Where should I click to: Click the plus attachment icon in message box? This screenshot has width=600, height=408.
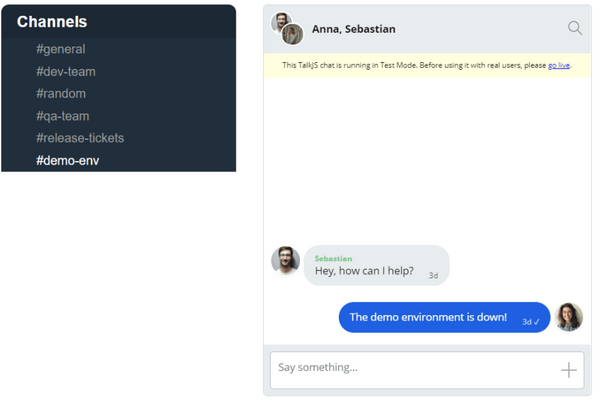[569, 370]
